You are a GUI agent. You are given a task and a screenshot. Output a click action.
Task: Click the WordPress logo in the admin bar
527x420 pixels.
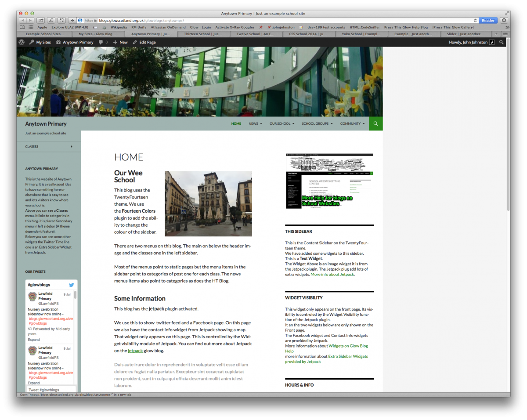coord(21,42)
